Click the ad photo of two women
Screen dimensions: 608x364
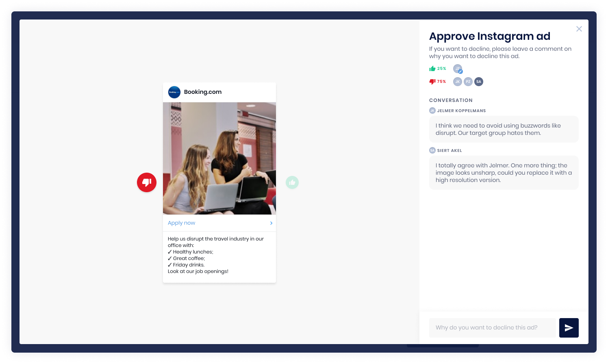219,158
